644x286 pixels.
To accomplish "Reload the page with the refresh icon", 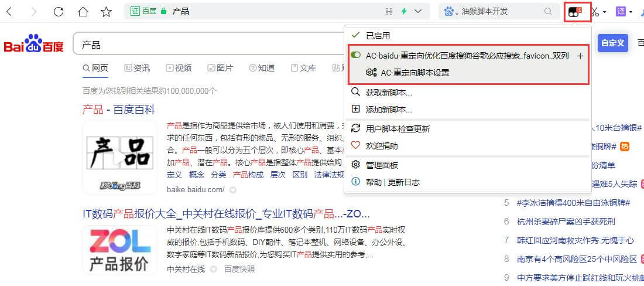I will point(59,12).
